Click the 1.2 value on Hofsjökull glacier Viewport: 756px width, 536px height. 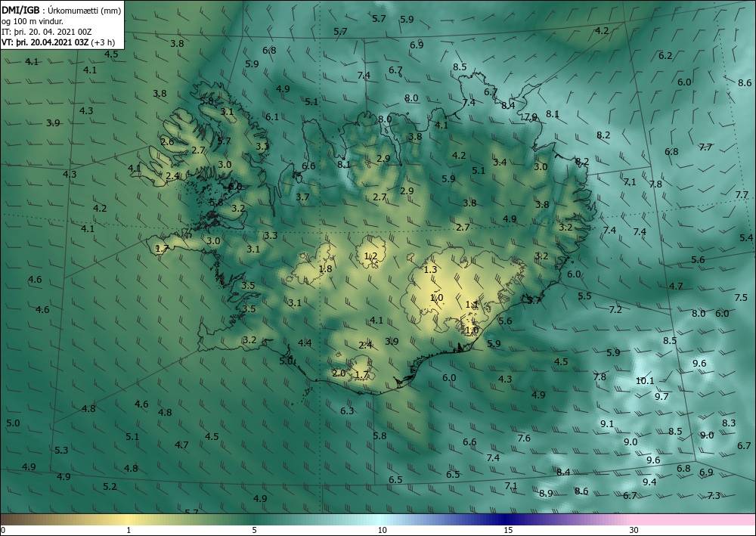click(x=370, y=256)
